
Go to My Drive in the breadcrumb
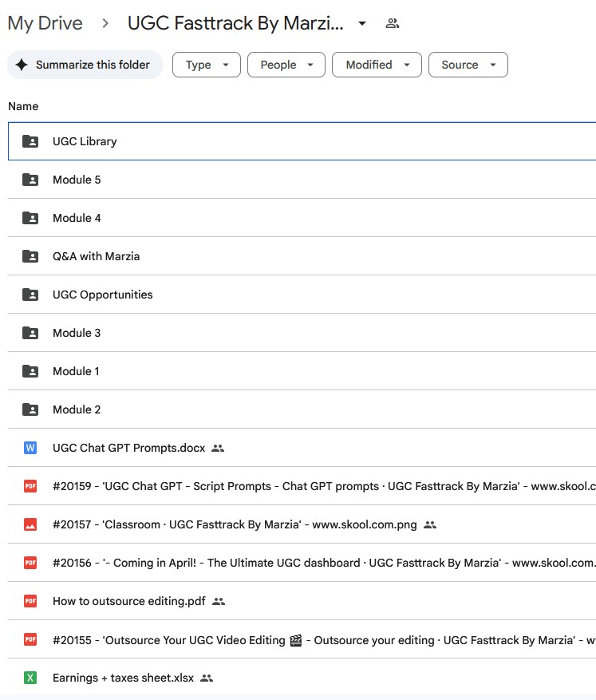point(45,23)
